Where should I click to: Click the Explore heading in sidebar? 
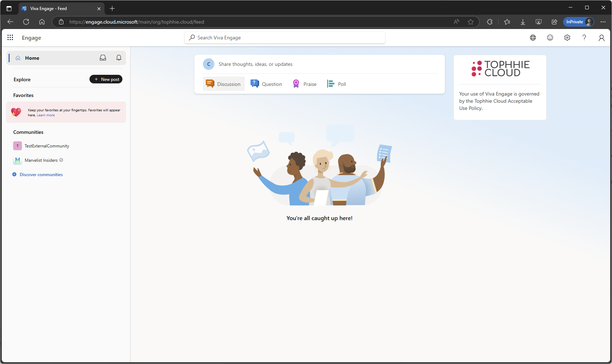click(22, 79)
